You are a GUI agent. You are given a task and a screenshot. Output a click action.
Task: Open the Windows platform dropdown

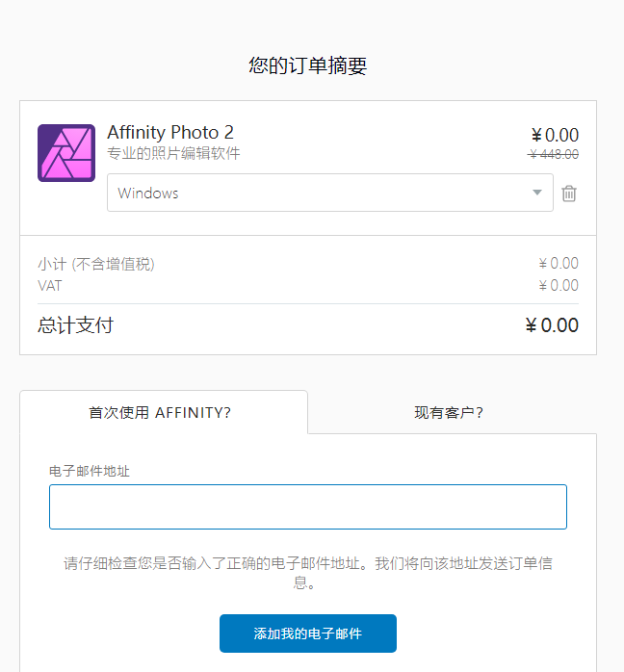click(329, 193)
